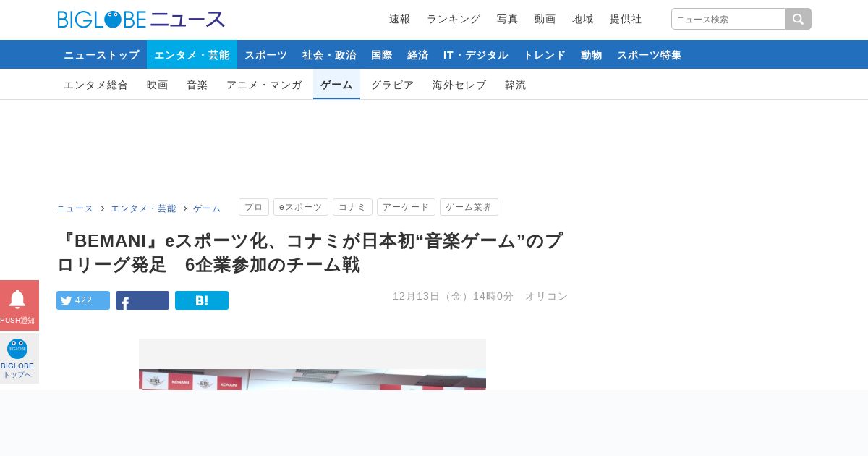The height and width of the screenshot is (456, 868).
Task: Select 経済 main tab
Action: click(x=417, y=54)
